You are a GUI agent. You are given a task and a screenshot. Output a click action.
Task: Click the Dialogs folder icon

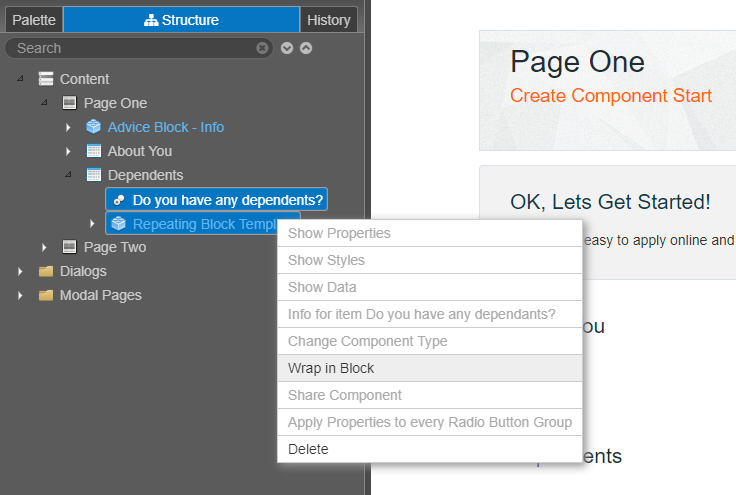pyautogui.click(x=46, y=271)
